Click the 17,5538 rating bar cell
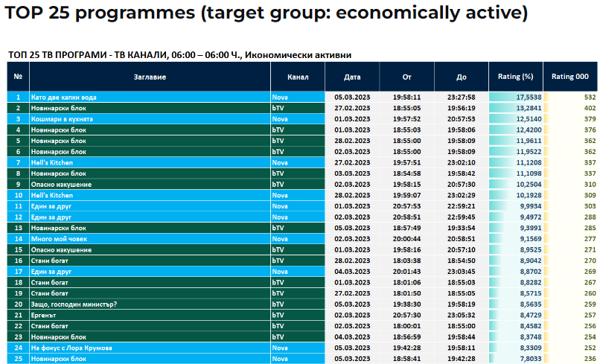 (516, 98)
